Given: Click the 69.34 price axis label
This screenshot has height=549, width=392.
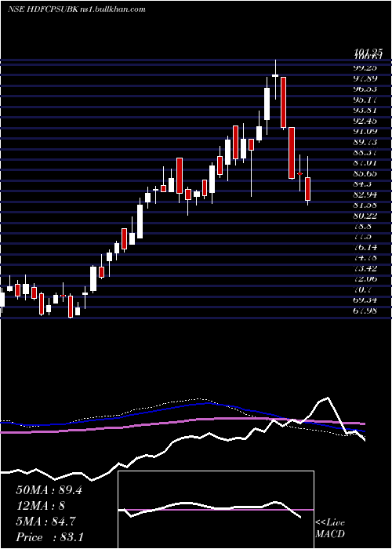Looking at the screenshot, I should tap(365, 300).
